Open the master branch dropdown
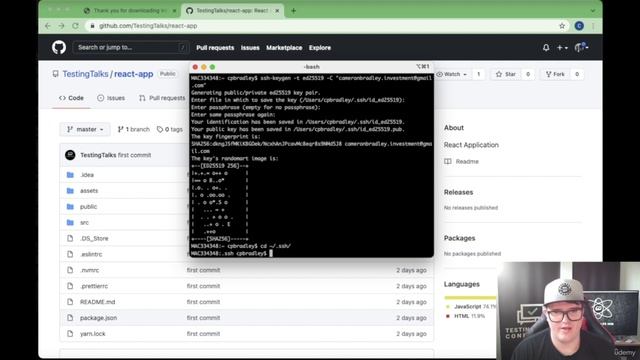 (x=85, y=129)
